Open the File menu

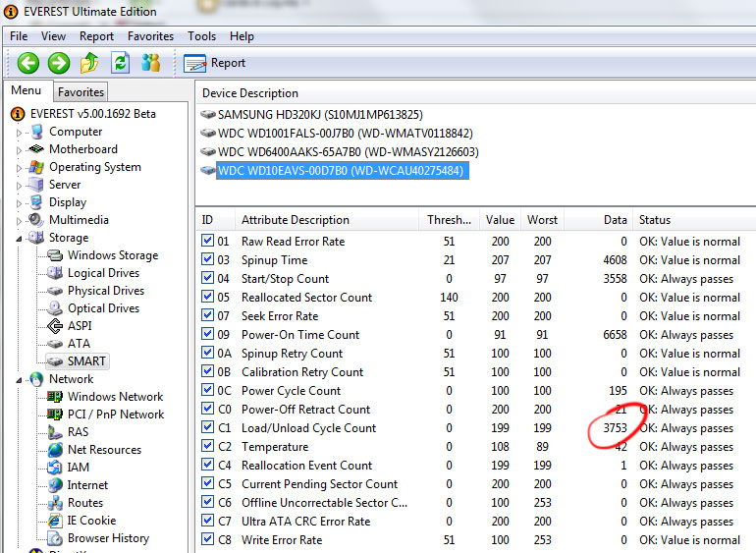click(19, 36)
